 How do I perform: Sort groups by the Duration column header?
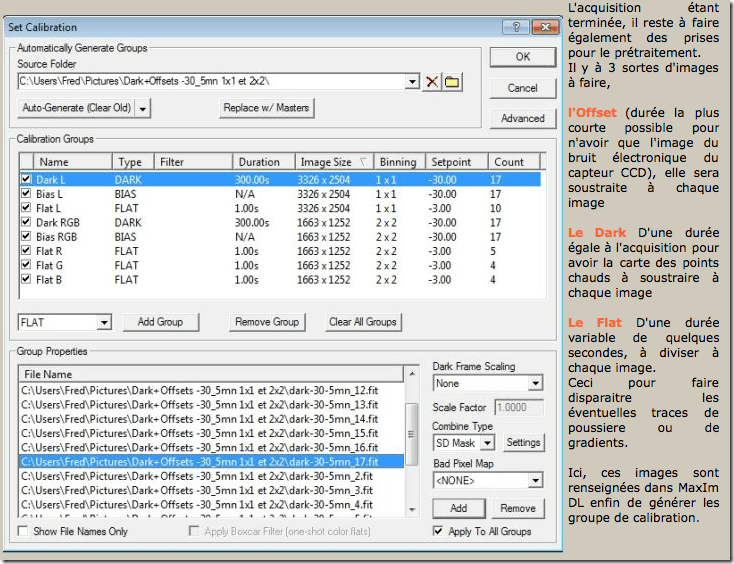click(264, 162)
